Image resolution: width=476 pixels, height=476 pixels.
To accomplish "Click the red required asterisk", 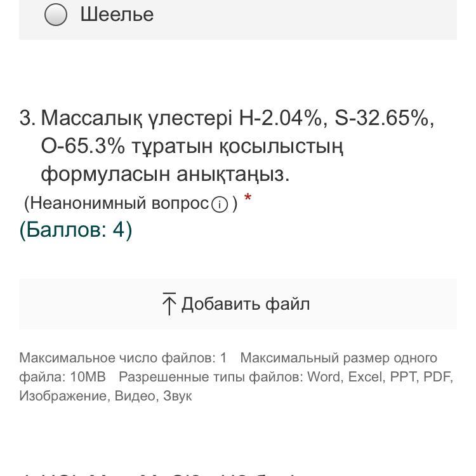I will click(x=248, y=197).
